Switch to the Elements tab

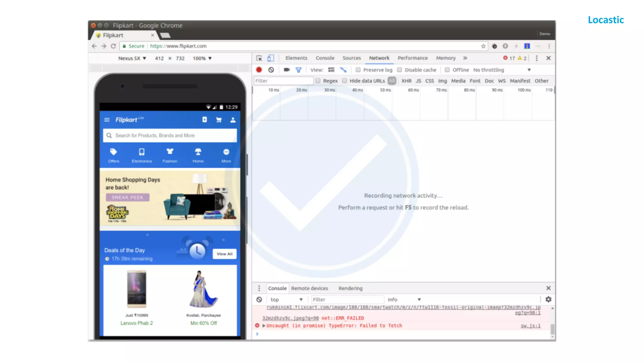[296, 58]
